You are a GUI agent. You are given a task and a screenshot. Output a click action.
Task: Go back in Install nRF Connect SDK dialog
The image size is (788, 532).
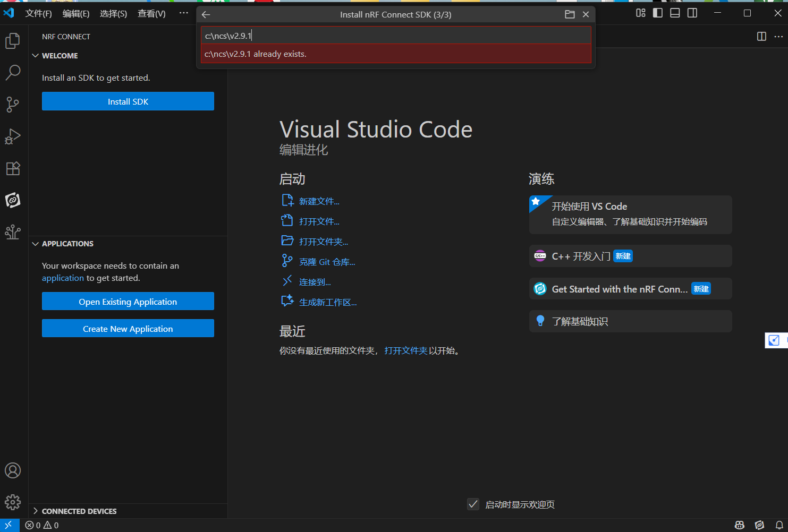(x=206, y=15)
